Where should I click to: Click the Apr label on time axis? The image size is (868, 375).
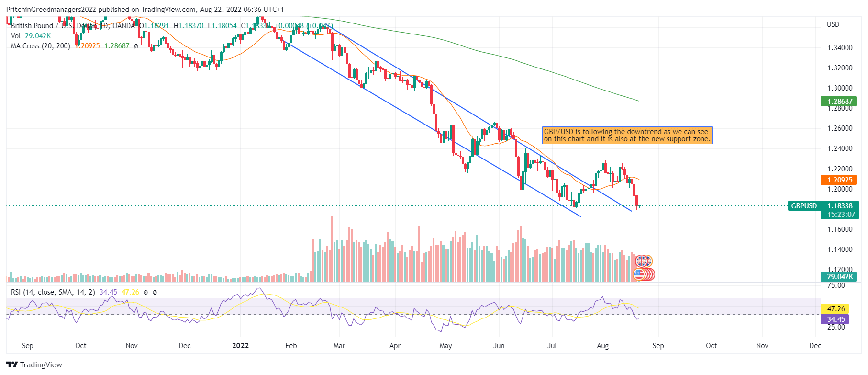(x=395, y=346)
